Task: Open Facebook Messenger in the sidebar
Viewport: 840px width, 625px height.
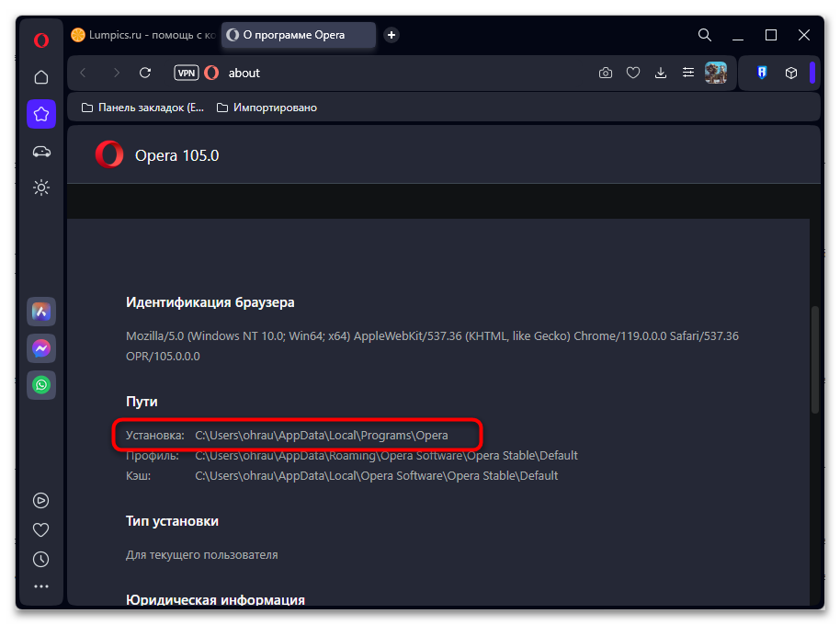Action: (x=41, y=348)
